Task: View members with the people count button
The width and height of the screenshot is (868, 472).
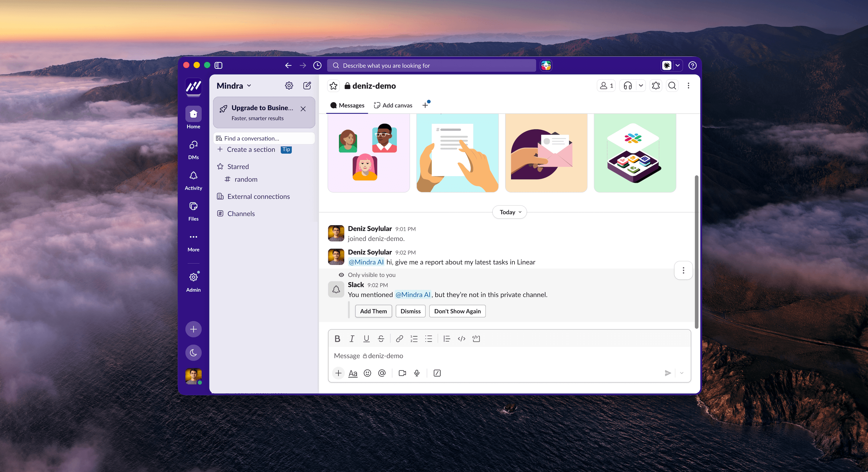Action: click(606, 86)
